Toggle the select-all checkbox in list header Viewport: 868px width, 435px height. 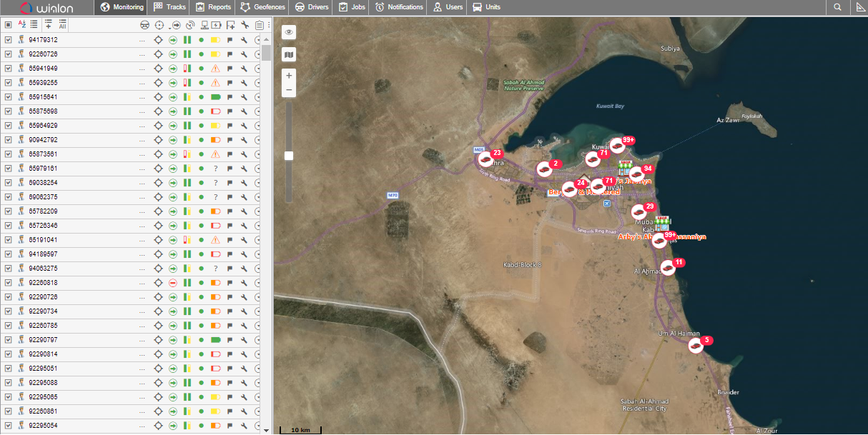point(9,24)
